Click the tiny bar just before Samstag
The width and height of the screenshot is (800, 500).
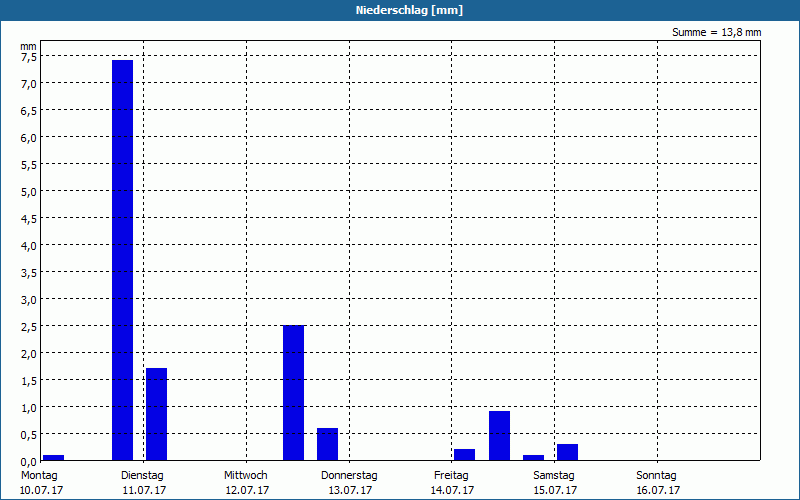[x=534, y=458]
